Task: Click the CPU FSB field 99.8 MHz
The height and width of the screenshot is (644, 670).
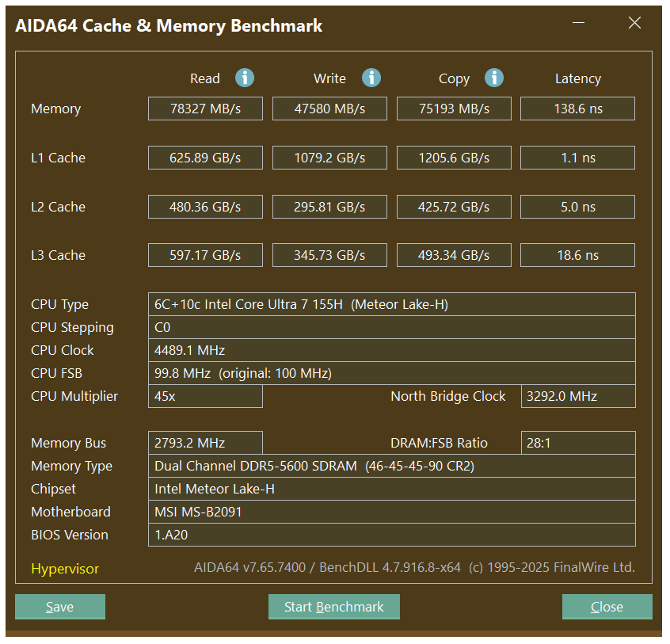Action: tap(392, 374)
